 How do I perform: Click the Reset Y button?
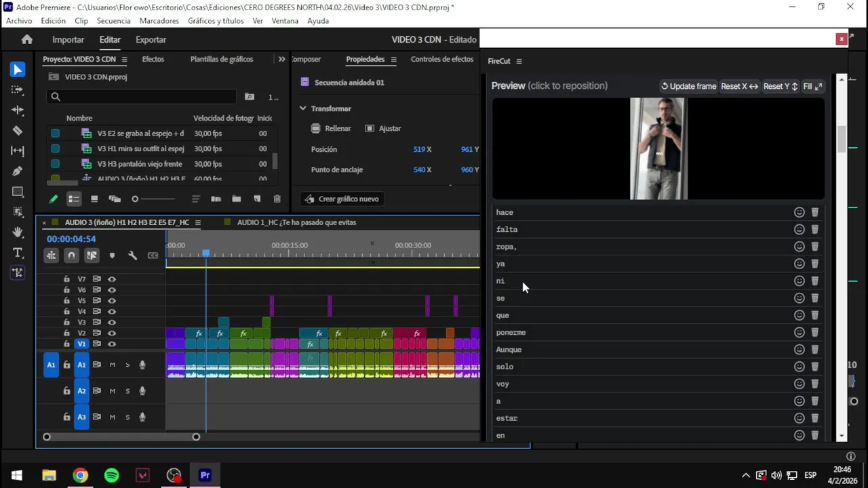[781, 86]
